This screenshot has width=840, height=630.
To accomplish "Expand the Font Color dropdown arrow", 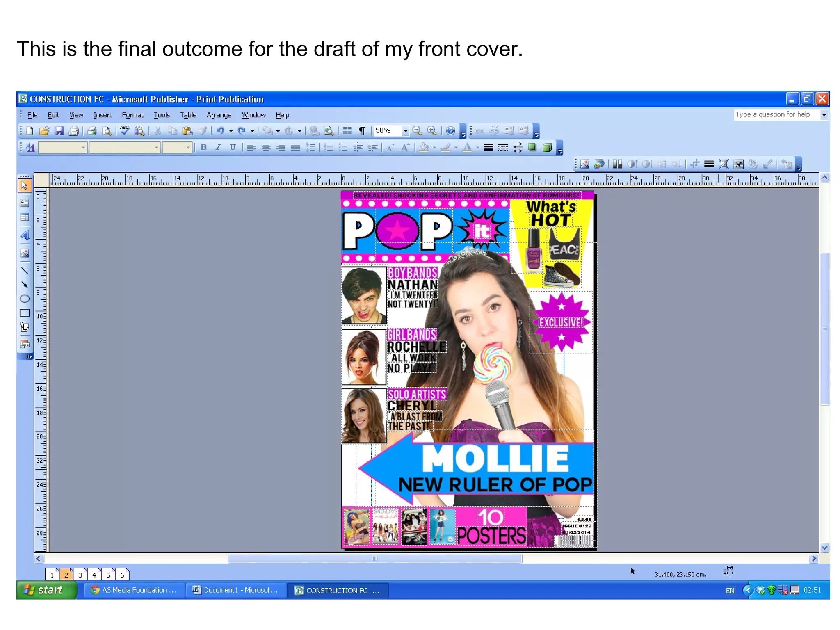I will (x=477, y=148).
